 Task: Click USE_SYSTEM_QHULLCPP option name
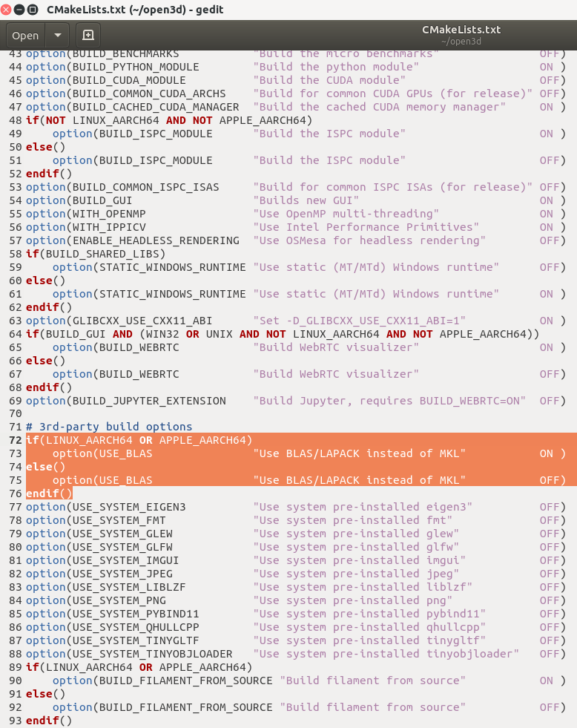(136, 628)
